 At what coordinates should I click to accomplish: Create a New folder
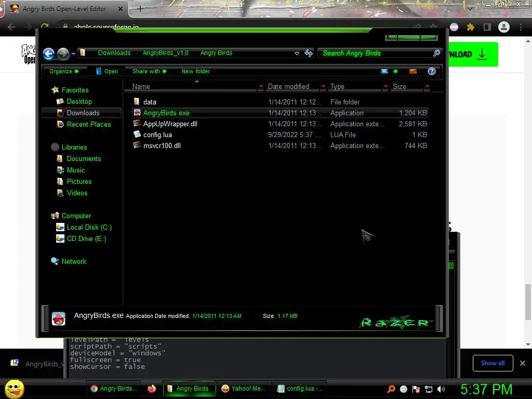[x=196, y=71]
